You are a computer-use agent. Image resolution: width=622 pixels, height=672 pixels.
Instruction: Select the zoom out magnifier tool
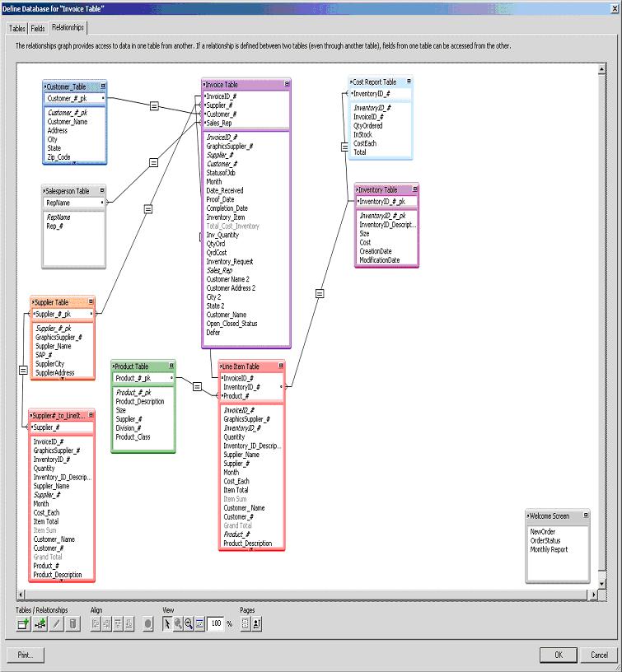188,624
